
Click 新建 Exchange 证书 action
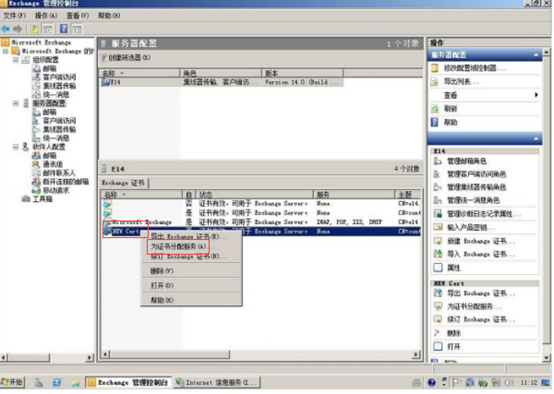point(481,241)
